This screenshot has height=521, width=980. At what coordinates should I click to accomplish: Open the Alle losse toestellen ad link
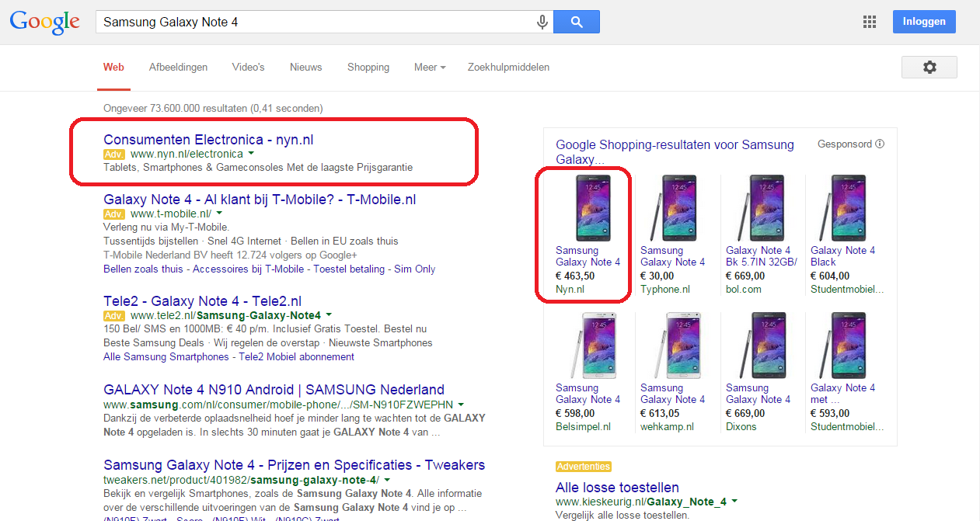[617, 488]
